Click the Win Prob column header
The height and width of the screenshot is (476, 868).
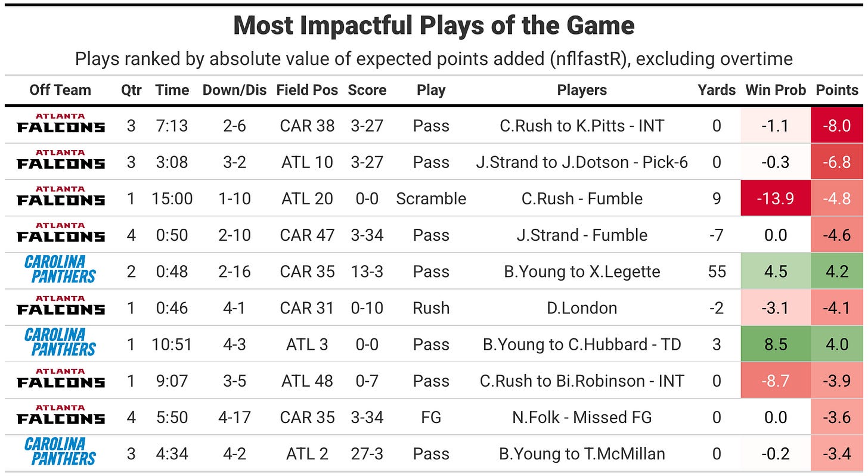click(x=776, y=90)
